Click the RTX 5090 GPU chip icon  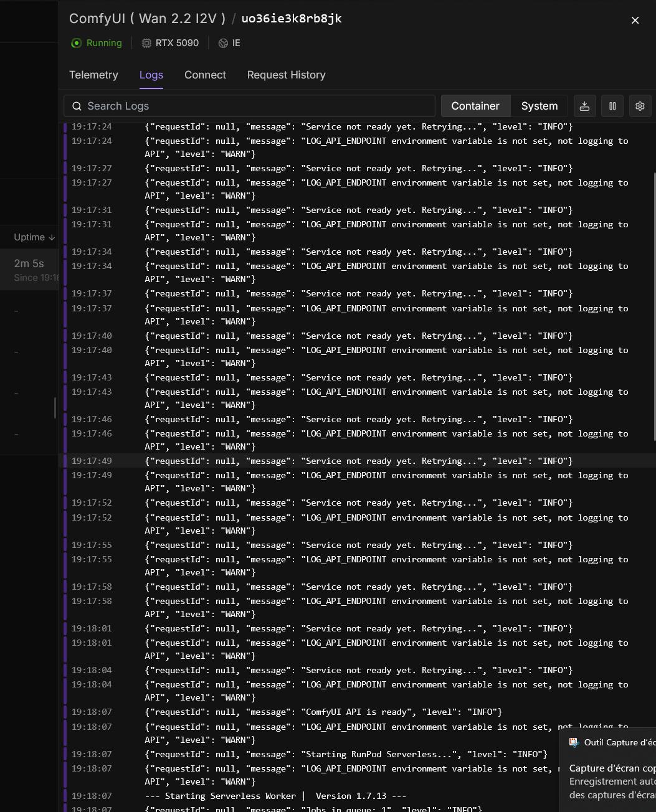click(x=146, y=43)
